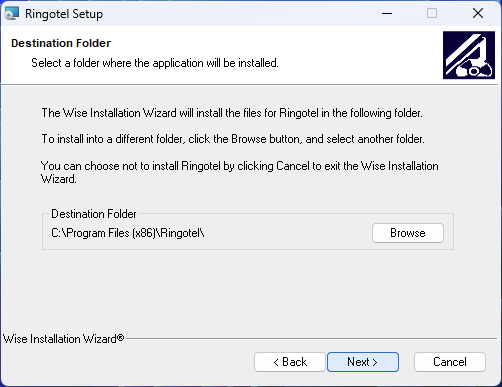The width and height of the screenshot is (502, 387).
Task: Go to the next step with Next >
Action: point(363,362)
